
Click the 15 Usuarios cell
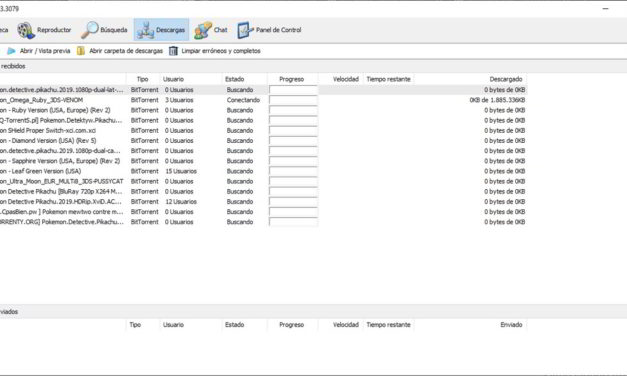pos(181,171)
